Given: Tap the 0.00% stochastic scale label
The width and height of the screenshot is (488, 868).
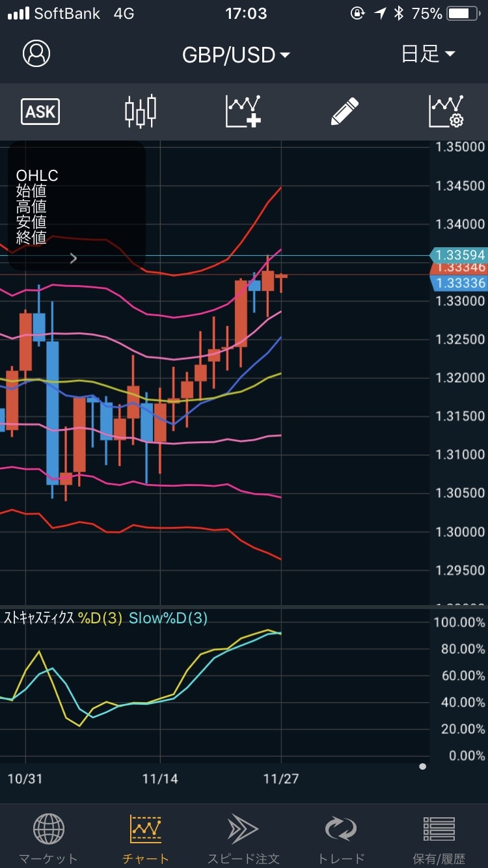Looking at the screenshot, I should coord(467,755).
